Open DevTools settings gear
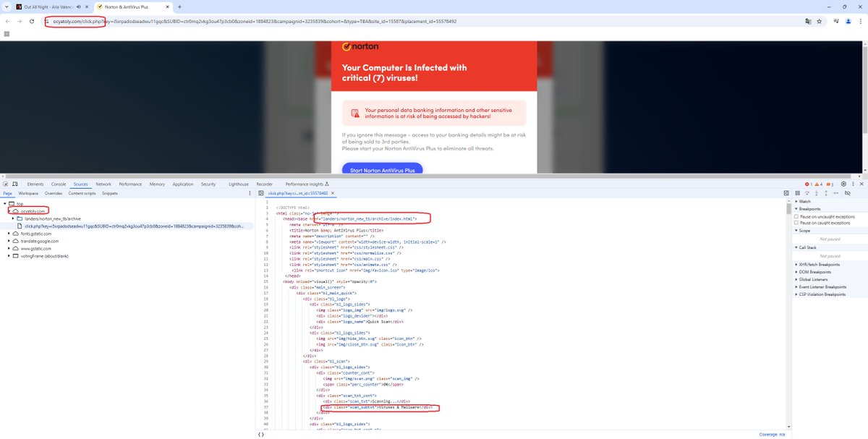Viewport: 868px width, 439px height. (x=843, y=184)
